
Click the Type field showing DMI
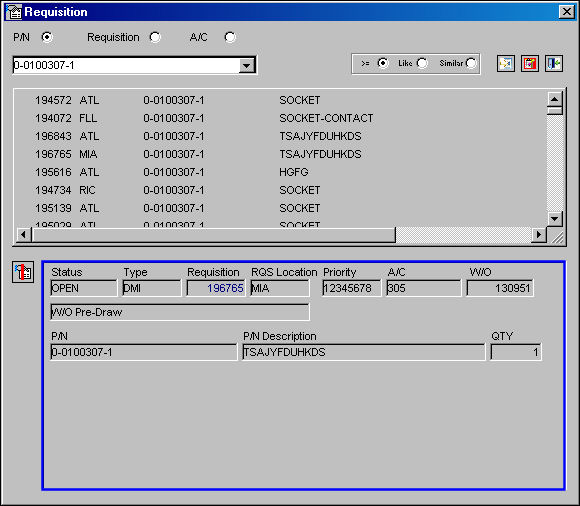point(152,288)
